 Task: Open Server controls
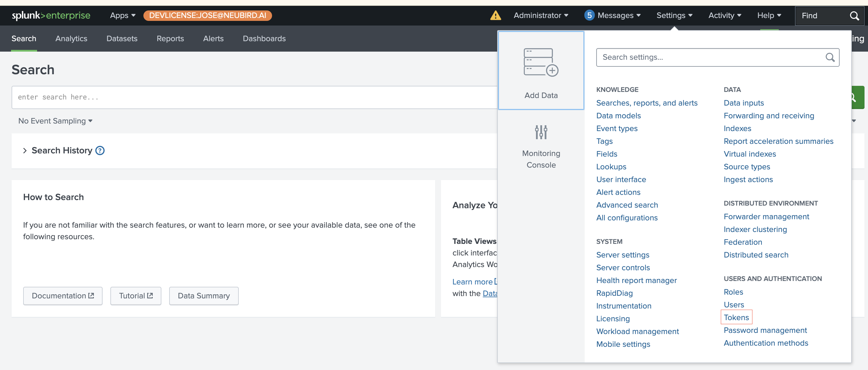click(x=623, y=268)
